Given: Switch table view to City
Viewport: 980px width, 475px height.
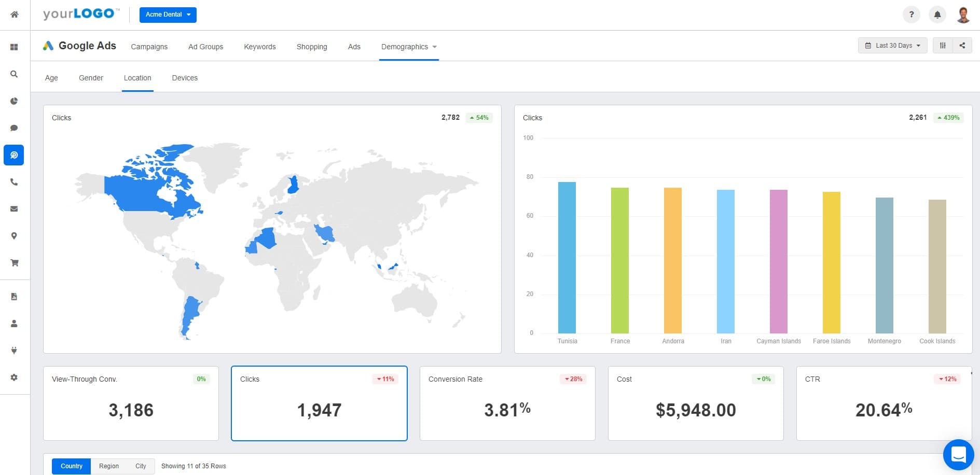Looking at the screenshot, I should pyautogui.click(x=141, y=466).
